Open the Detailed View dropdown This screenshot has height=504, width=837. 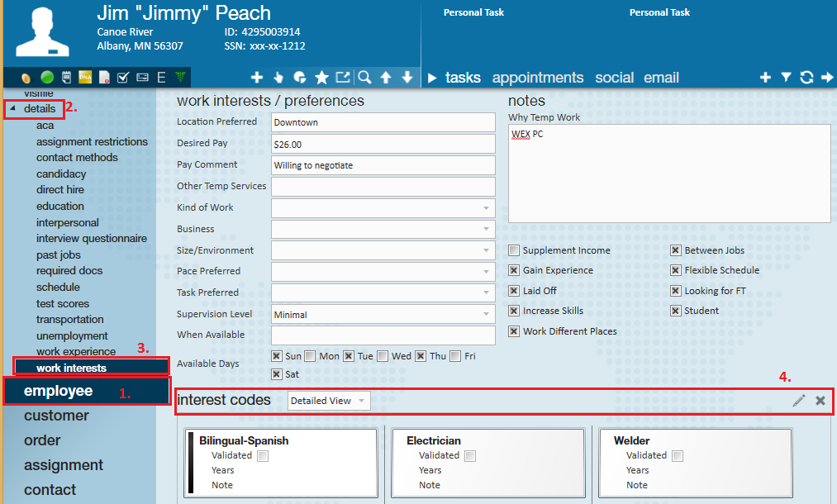329,401
